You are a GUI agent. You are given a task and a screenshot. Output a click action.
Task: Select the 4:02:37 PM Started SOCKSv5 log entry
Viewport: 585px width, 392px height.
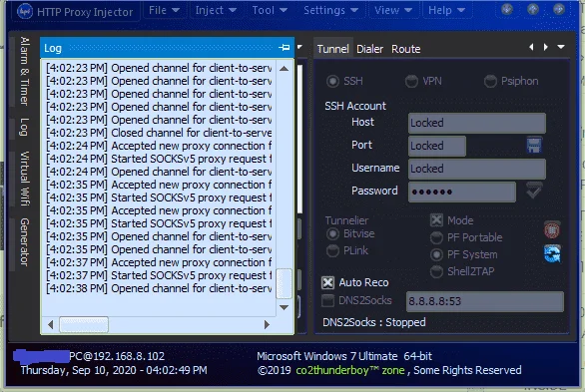coord(159,275)
